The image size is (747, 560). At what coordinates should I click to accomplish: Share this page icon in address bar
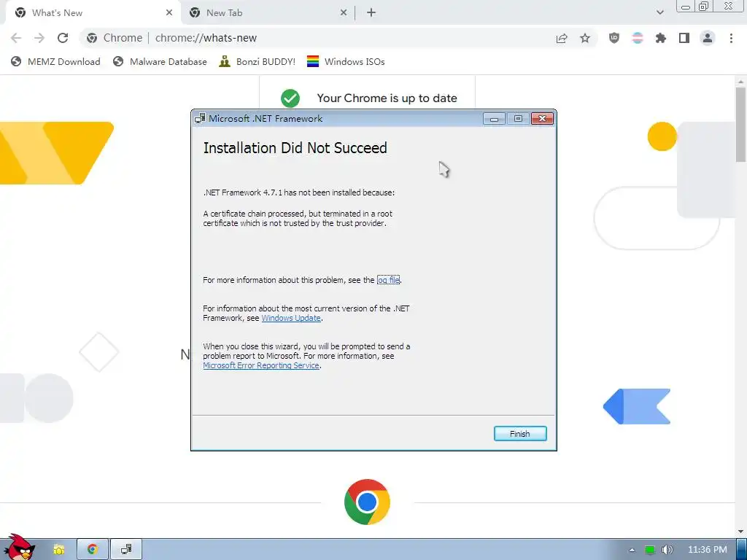[x=562, y=38]
